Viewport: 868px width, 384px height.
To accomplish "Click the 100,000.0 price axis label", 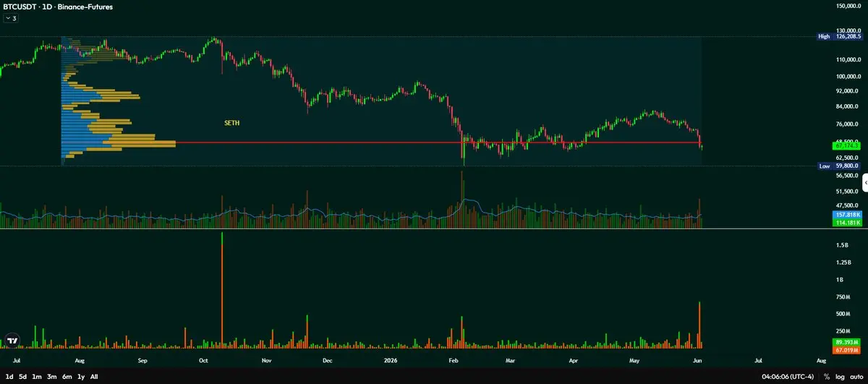I will tap(848, 76).
